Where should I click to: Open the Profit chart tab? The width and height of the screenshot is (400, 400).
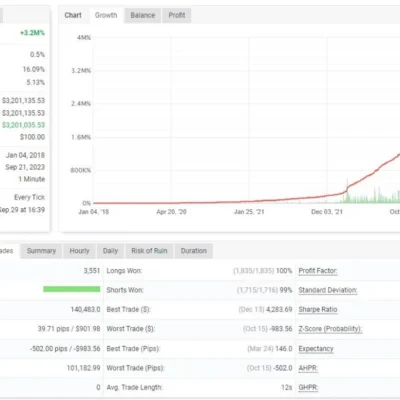coord(177,15)
